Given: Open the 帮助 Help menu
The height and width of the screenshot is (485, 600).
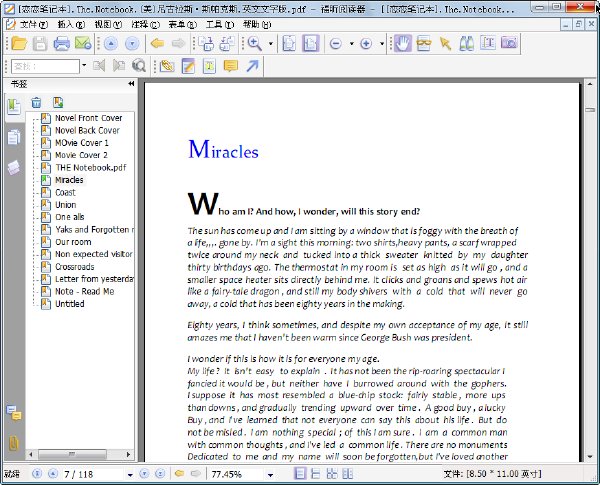Looking at the screenshot, I should coord(257,25).
